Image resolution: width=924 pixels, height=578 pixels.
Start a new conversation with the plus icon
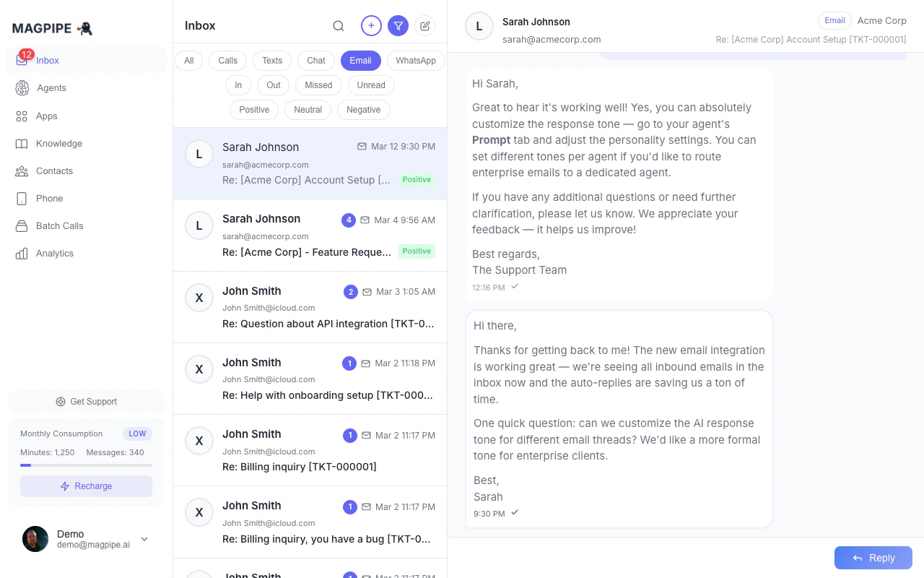click(371, 25)
